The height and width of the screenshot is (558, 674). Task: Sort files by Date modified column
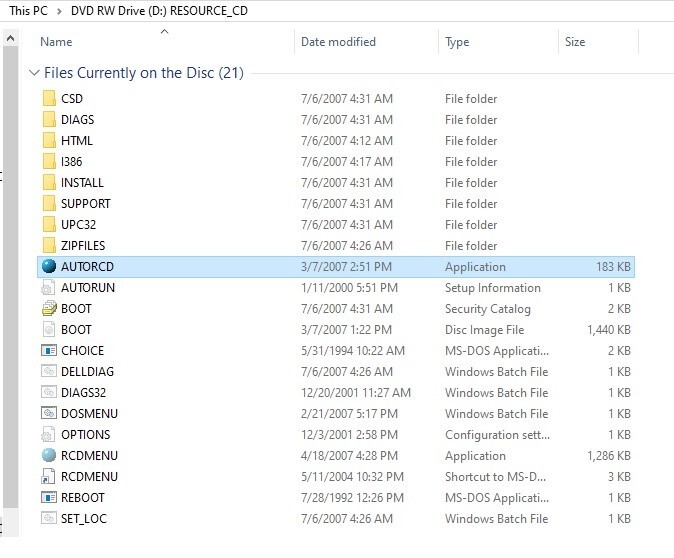coord(338,42)
